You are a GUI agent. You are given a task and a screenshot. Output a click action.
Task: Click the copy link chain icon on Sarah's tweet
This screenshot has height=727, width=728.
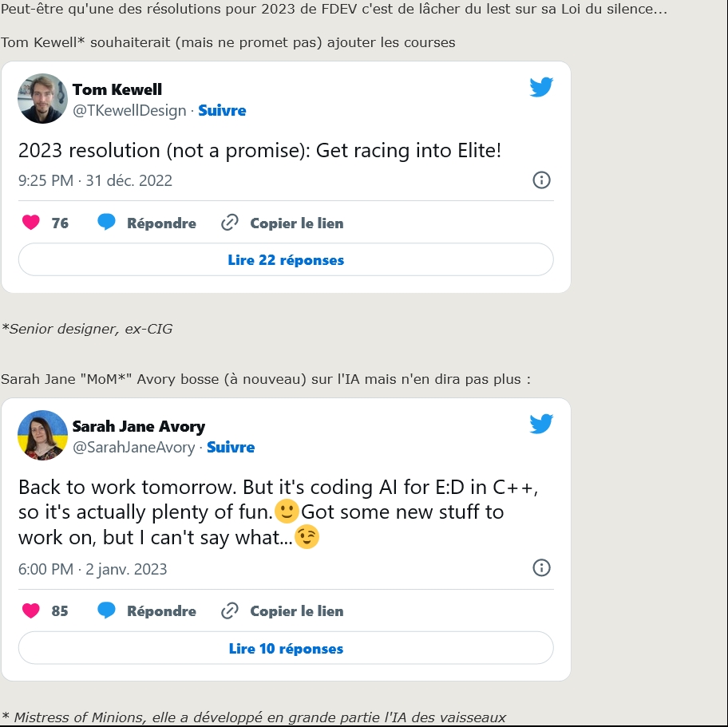pos(230,611)
